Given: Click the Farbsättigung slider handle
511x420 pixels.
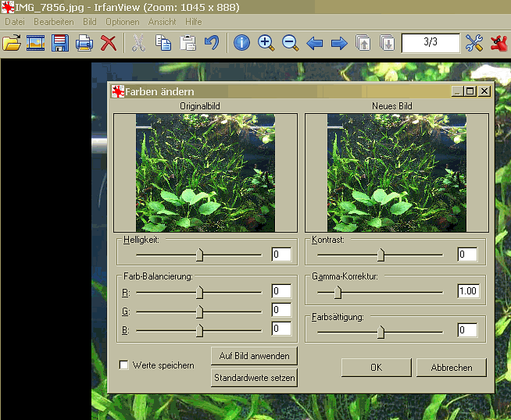Looking at the screenshot, I should tap(381, 331).
